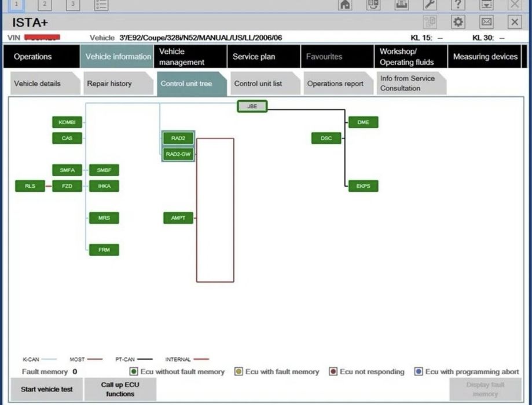Open the Operations main tab
The width and height of the screenshot is (532, 405).
42,56
